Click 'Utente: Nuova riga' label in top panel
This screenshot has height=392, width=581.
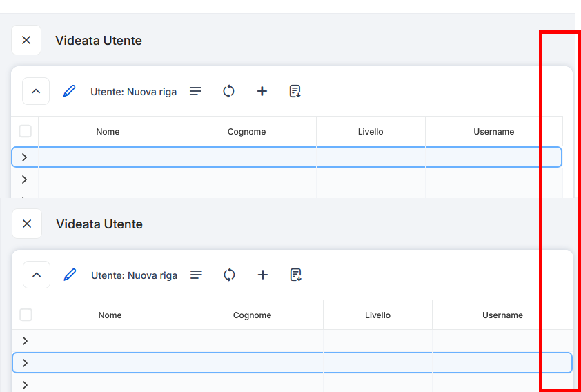click(133, 92)
